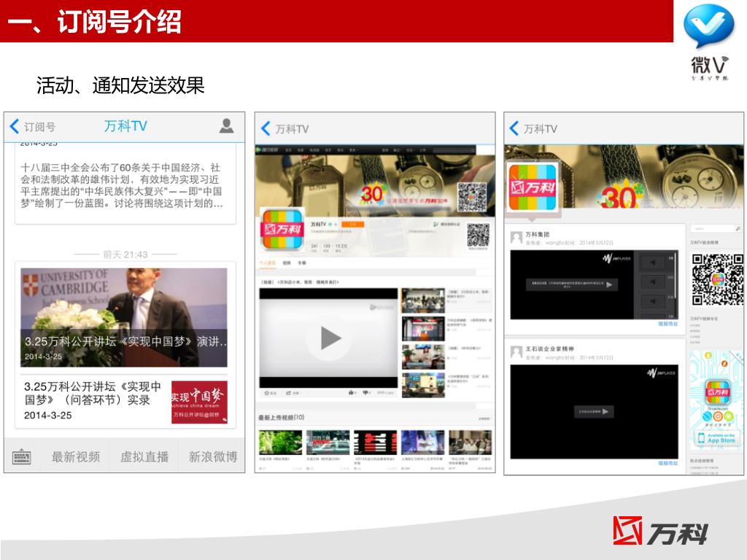Image resolution: width=747 pixels, height=560 pixels.
Task: Click the 链接地址 link under the second video
Action: 668,463
